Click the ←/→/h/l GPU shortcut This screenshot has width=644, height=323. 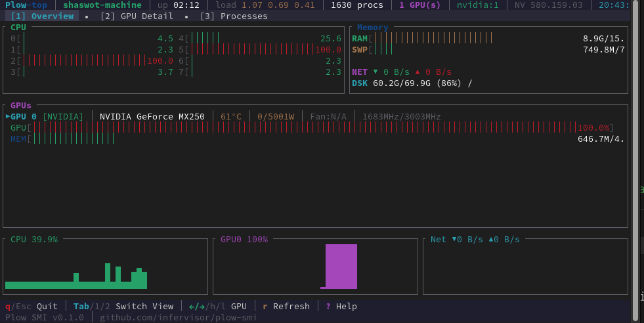point(218,306)
